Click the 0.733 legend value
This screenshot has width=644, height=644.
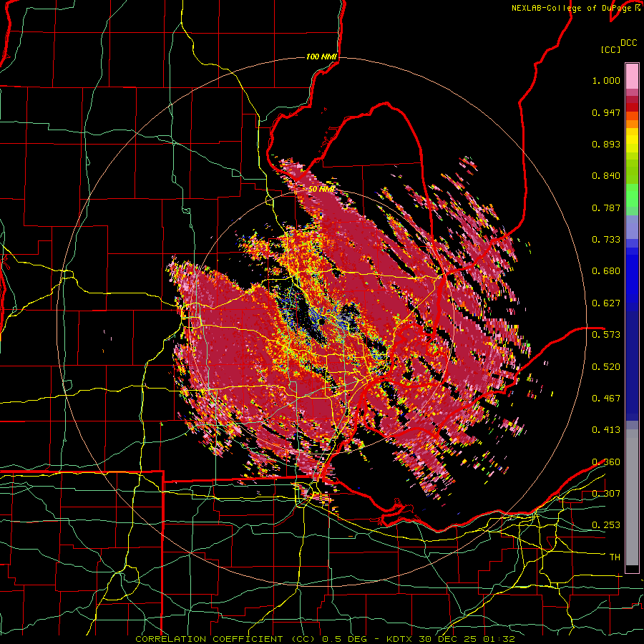pos(606,240)
